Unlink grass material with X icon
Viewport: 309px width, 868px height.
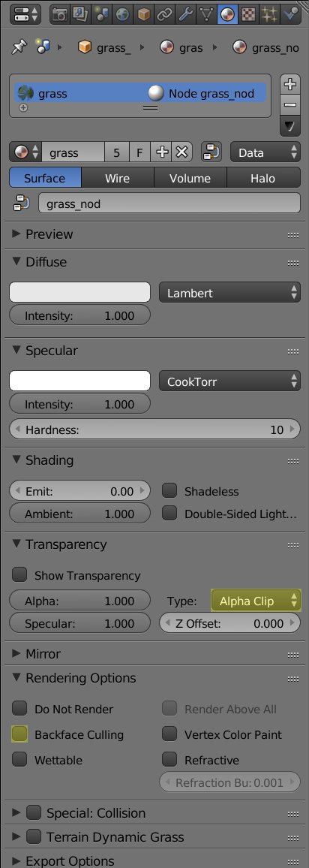[x=181, y=152]
